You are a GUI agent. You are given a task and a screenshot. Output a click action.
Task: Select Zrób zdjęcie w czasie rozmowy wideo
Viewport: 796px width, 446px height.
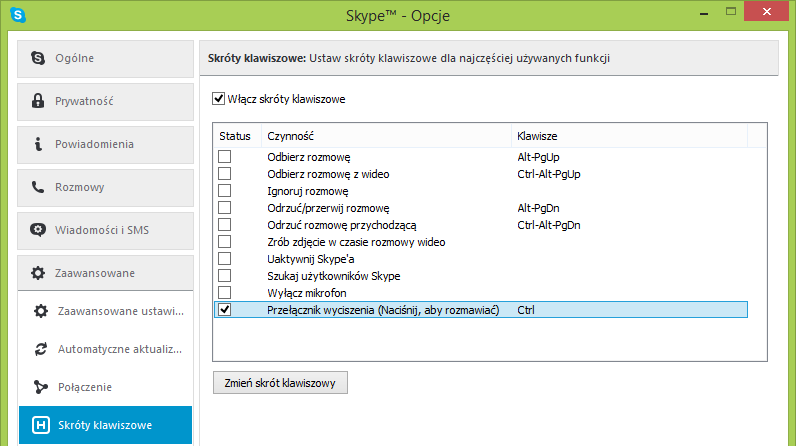click(x=356, y=242)
